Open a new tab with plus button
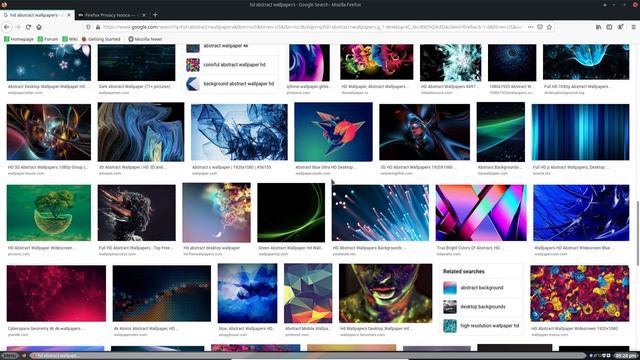This screenshot has height=360, width=640. 155,15
